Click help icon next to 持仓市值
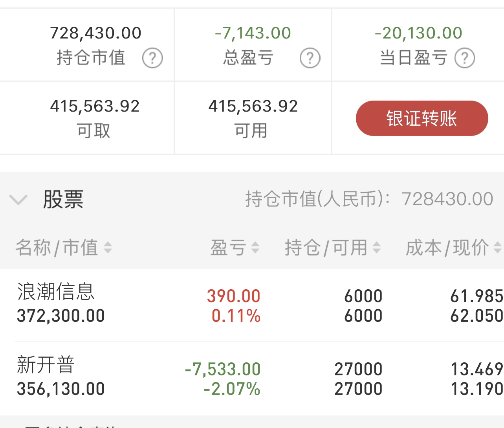The image size is (504, 428). click(152, 58)
